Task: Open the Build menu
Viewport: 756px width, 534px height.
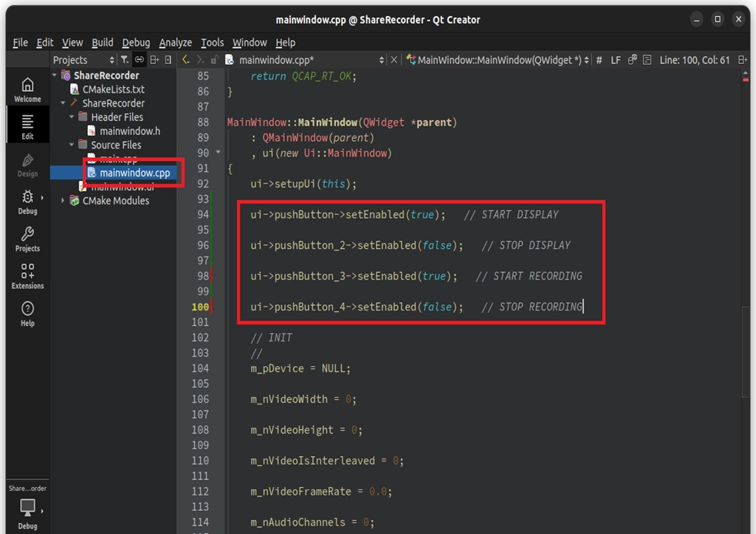Action: [x=102, y=42]
